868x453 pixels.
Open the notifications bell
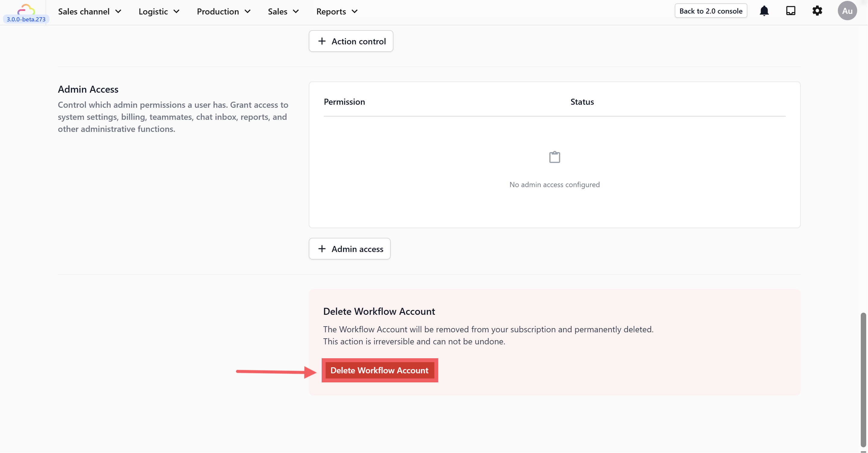click(x=764, y=11)
